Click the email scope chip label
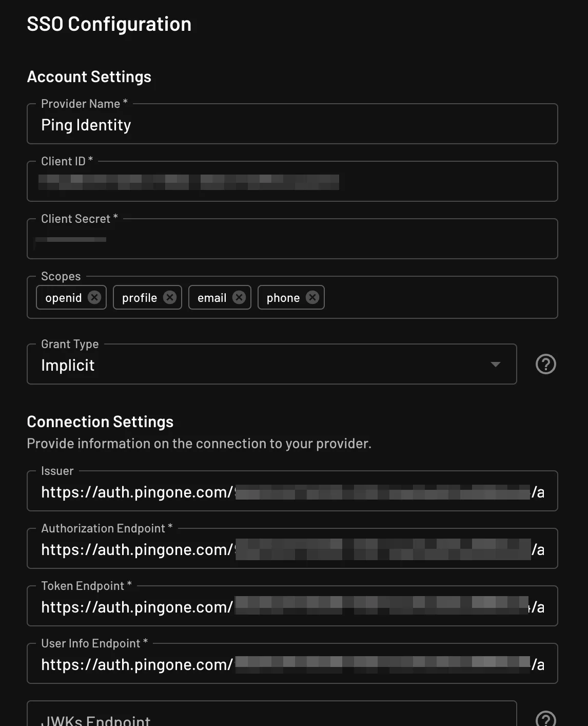 click(212, 298)
